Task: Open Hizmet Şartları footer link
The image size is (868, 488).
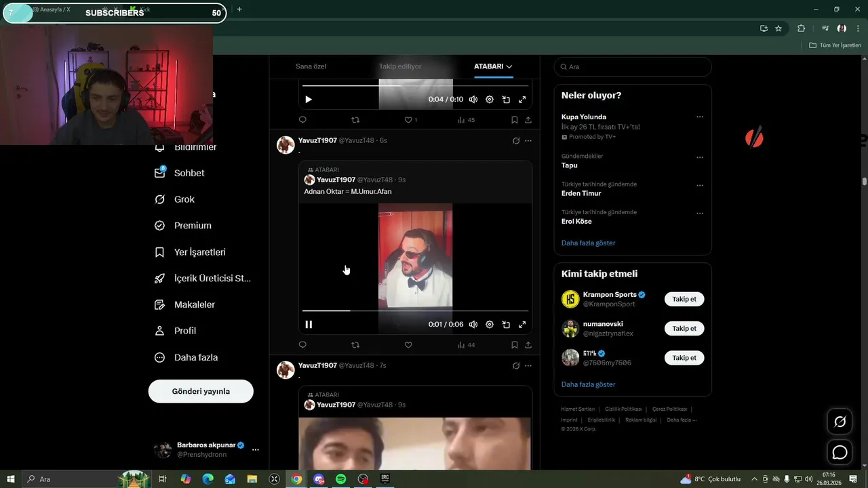Action: coord(578,409)
